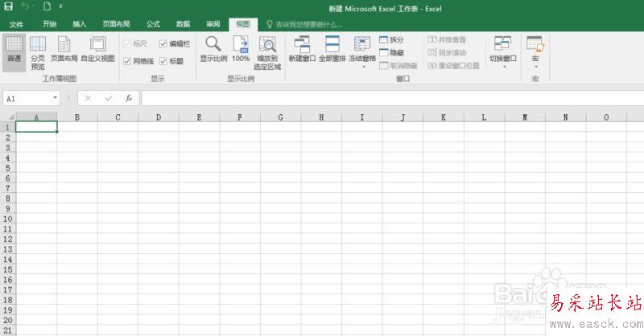Click the formula bar cancel X icon

[88, 98]
